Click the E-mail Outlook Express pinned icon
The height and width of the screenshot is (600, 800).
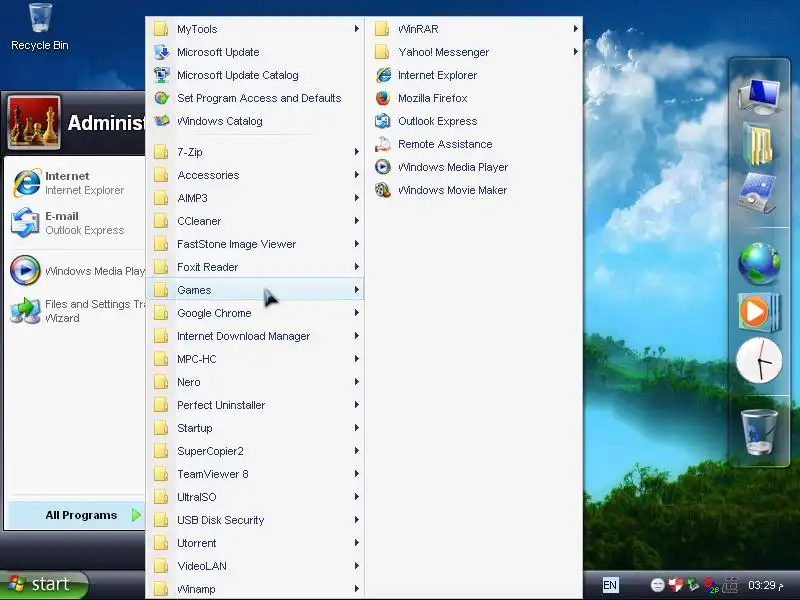[26, 223]
